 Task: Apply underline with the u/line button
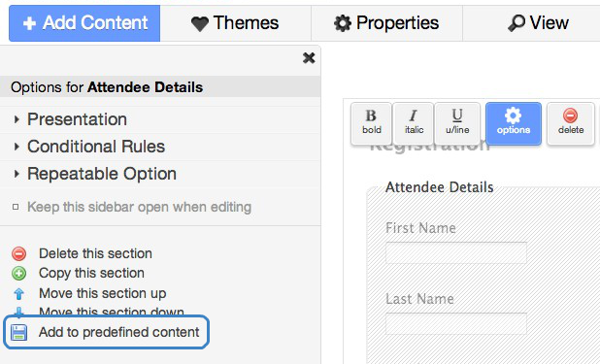click(457, 123)
